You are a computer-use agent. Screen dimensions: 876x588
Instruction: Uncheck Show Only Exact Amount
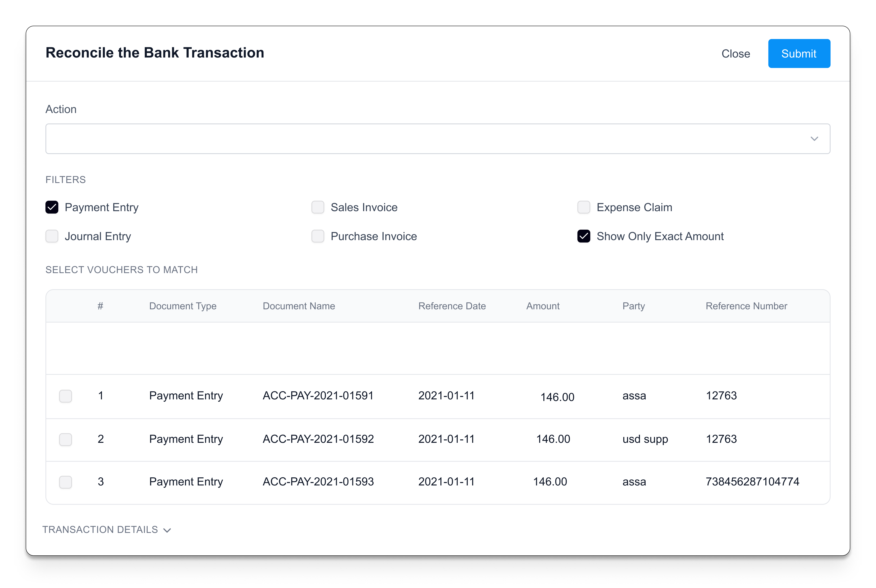(584, 236)
